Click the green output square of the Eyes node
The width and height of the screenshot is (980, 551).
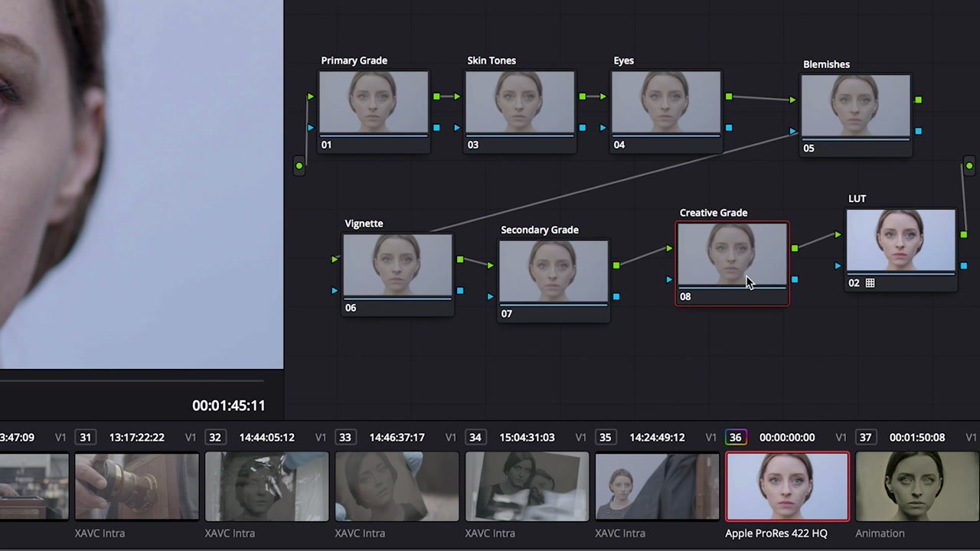(729, 97)
